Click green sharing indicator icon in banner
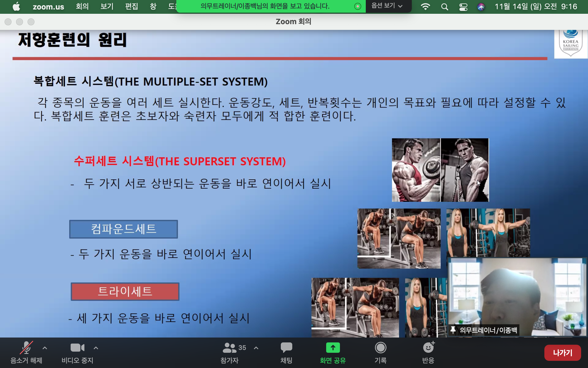The image size is (588, 368). pyautogui.click(x=358, y=6)
